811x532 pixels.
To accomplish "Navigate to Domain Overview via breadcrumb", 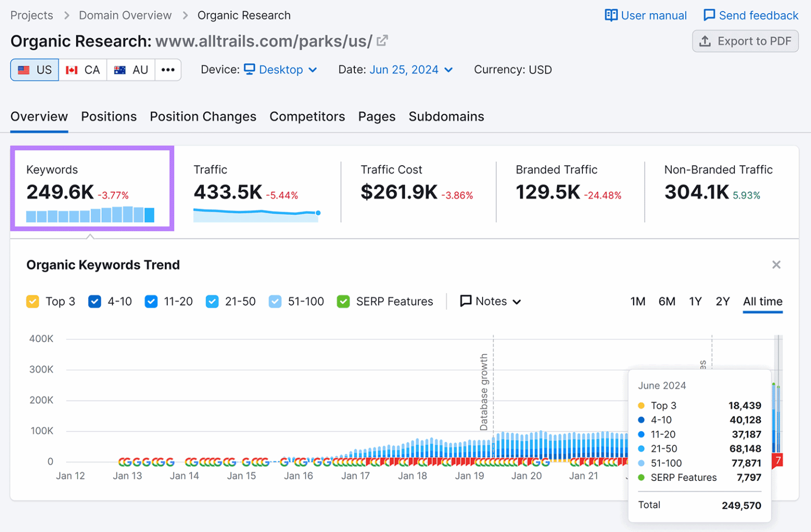I will tap(125, 15).
